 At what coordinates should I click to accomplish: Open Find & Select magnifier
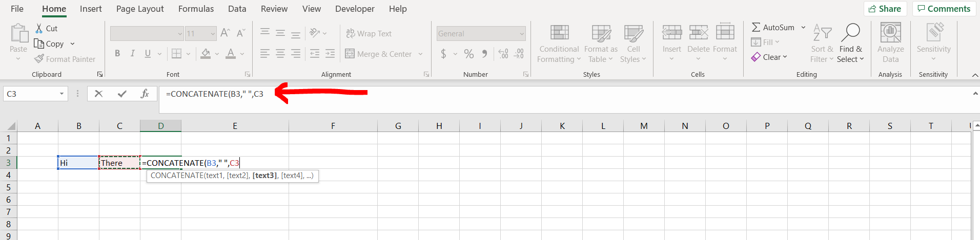coord(850,33)
